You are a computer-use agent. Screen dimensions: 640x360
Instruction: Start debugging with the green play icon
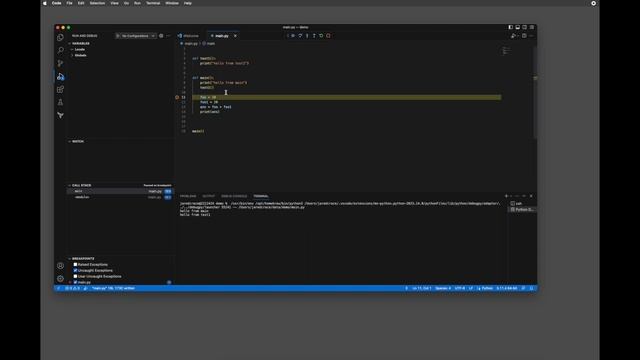pos(118,36)
